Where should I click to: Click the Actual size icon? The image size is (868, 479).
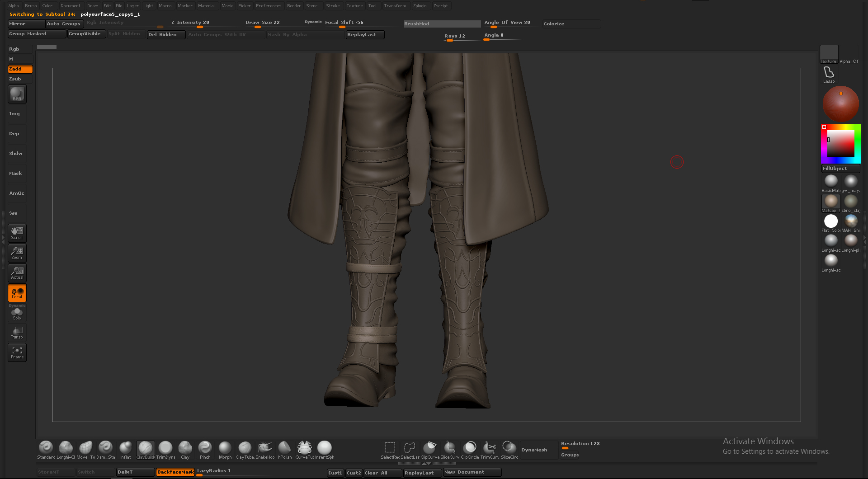(x=17, y=273)
